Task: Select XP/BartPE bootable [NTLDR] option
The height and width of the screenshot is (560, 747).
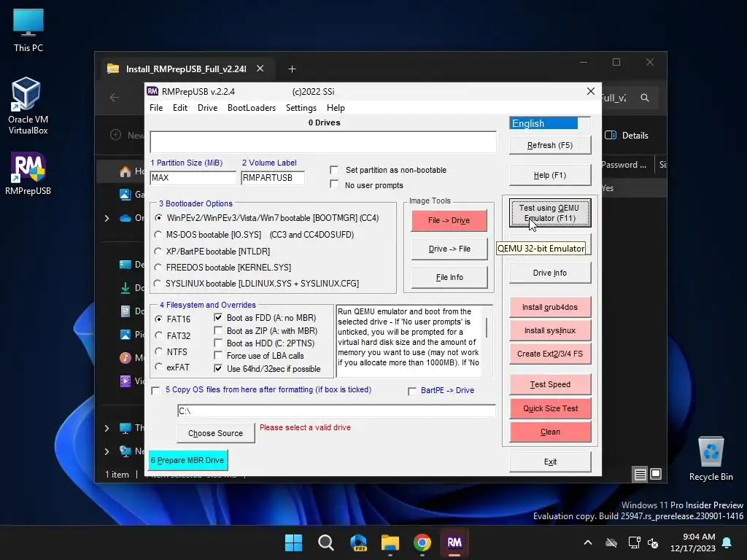Action: tap(158, 251)
